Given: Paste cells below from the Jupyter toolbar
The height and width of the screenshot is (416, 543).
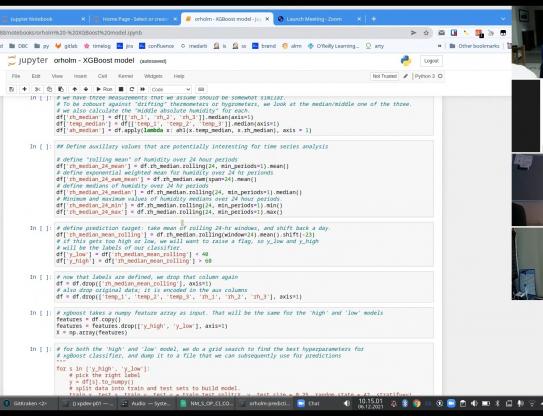Looking at the screenshot, I should click(x=61, y=89).
